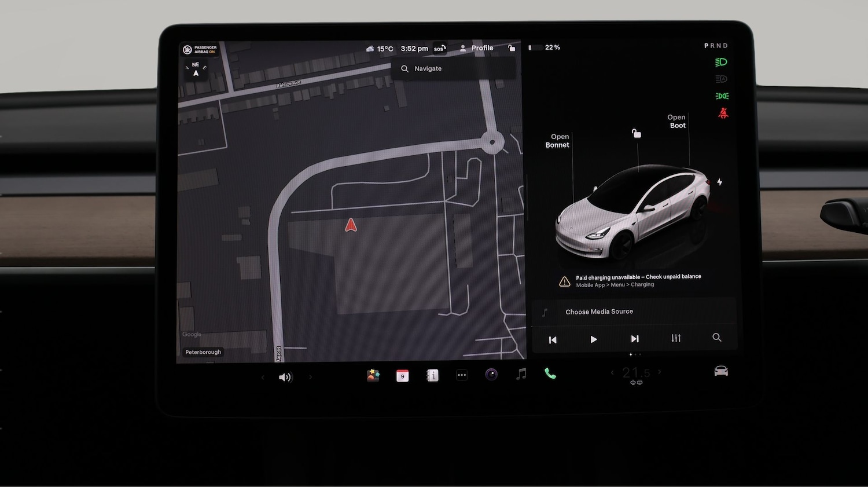Open the calendar app icon

coord(402,375)
